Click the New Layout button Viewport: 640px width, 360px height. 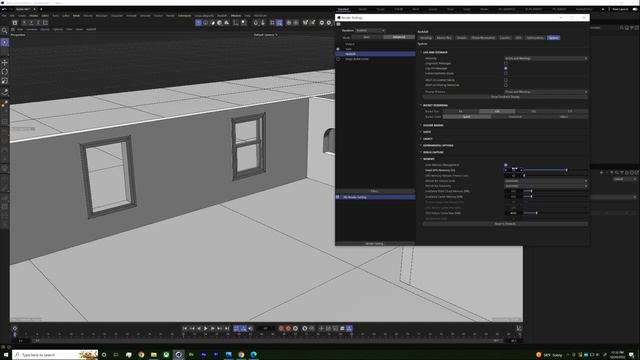point(620,9)
